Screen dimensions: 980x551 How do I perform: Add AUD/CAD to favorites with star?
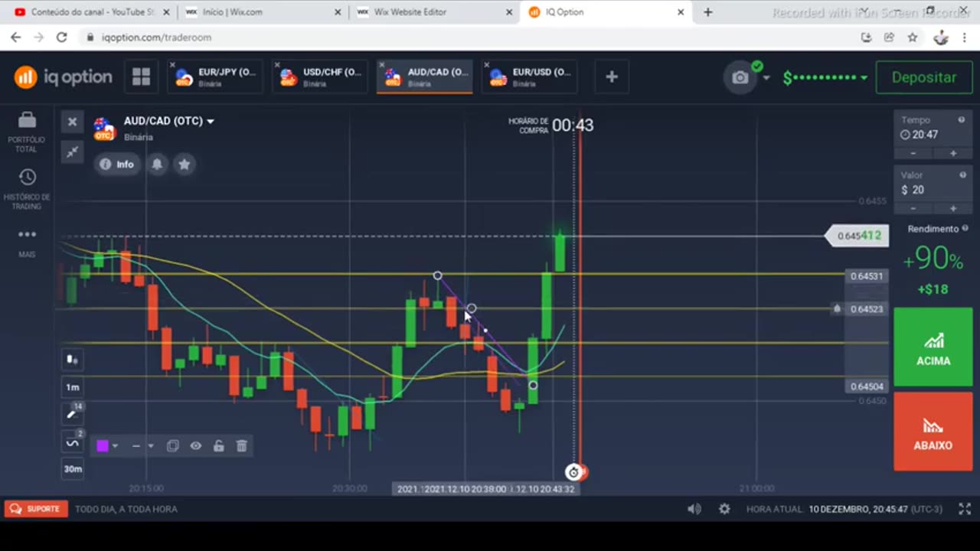(x=185, y=164)
